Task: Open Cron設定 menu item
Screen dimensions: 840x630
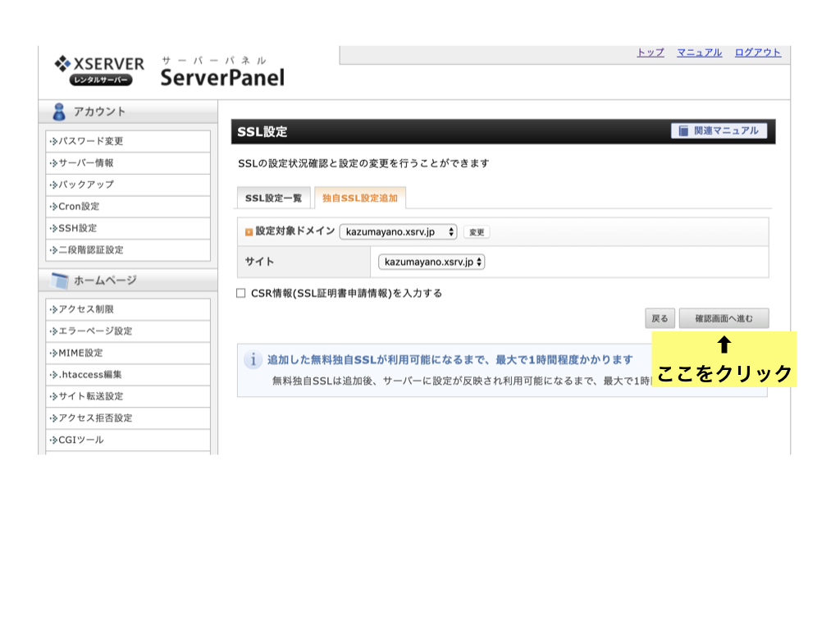Action: pos(128,206)
